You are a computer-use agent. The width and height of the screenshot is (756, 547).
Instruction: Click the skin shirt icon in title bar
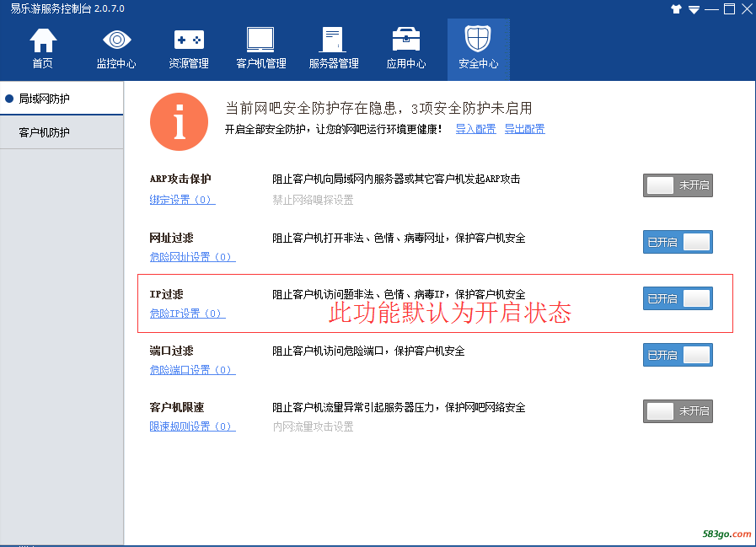(676, 9)
